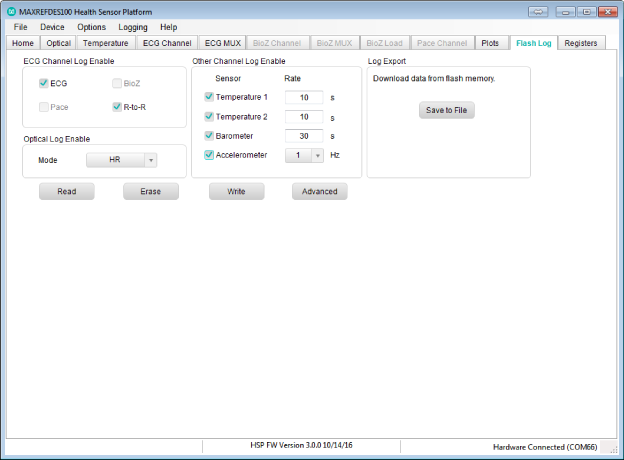This screenshot has width=624, height=460.
Task: Open the Options menu
Action: tap(92, 27)
